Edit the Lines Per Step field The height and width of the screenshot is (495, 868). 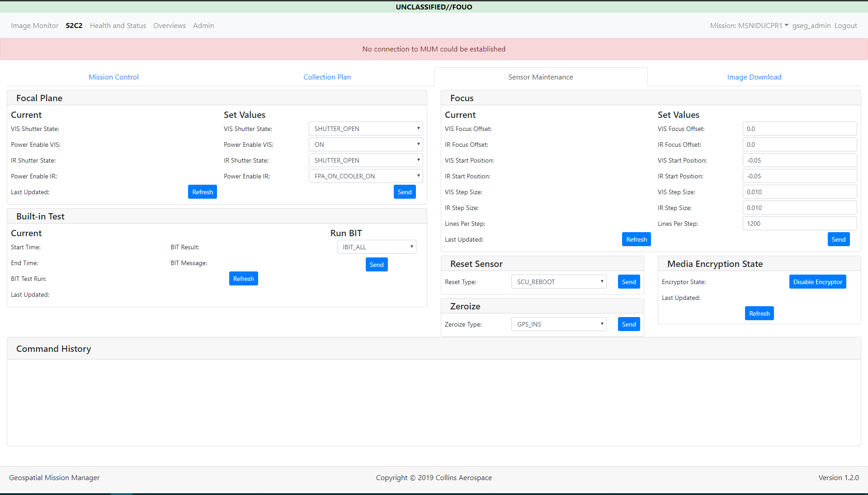(800, 224)
